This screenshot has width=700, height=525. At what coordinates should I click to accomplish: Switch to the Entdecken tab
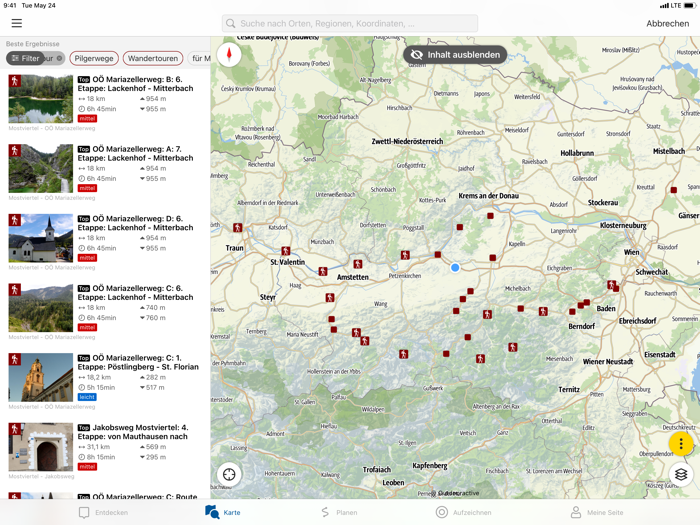(104, 512)
